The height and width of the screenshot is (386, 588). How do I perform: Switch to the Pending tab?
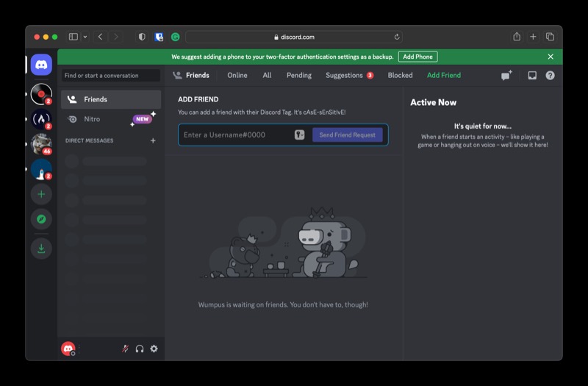[298, 75]
